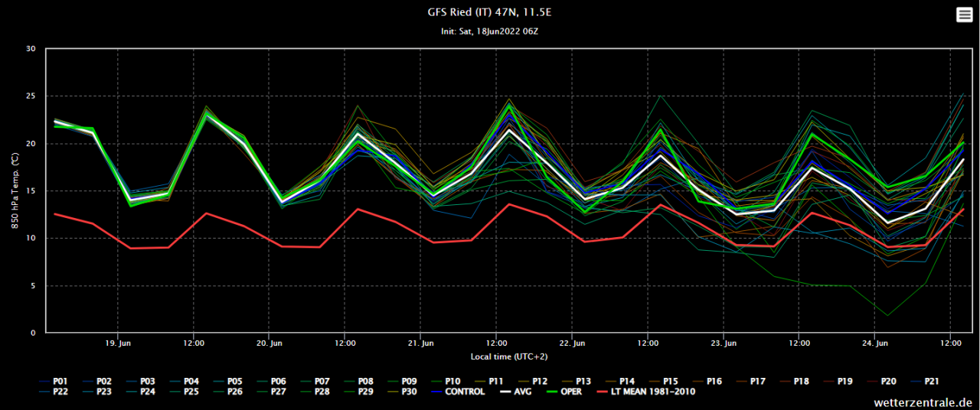Click the 23. Jun x-axis label

[724, 343]
